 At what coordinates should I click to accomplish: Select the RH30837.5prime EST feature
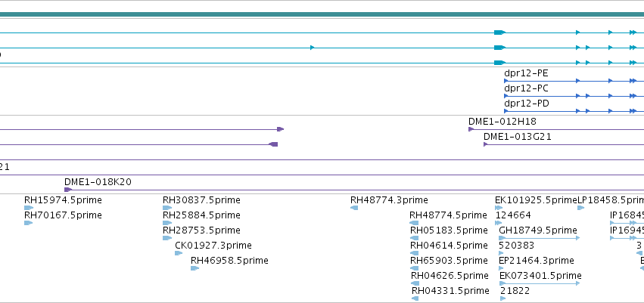167,208
